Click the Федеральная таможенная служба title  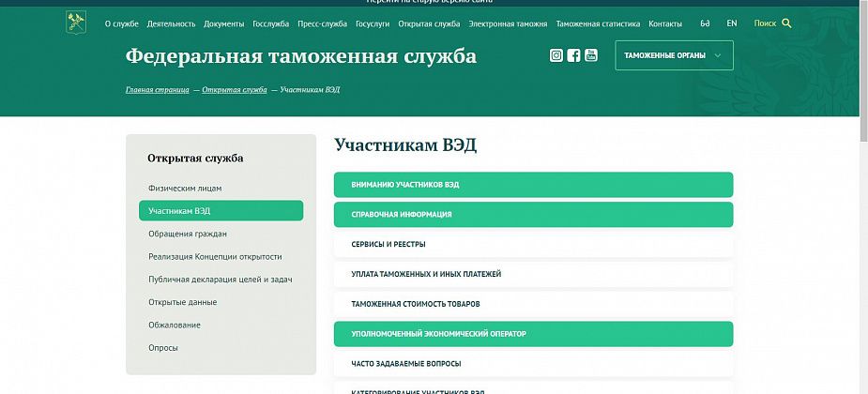pos(300,56)
